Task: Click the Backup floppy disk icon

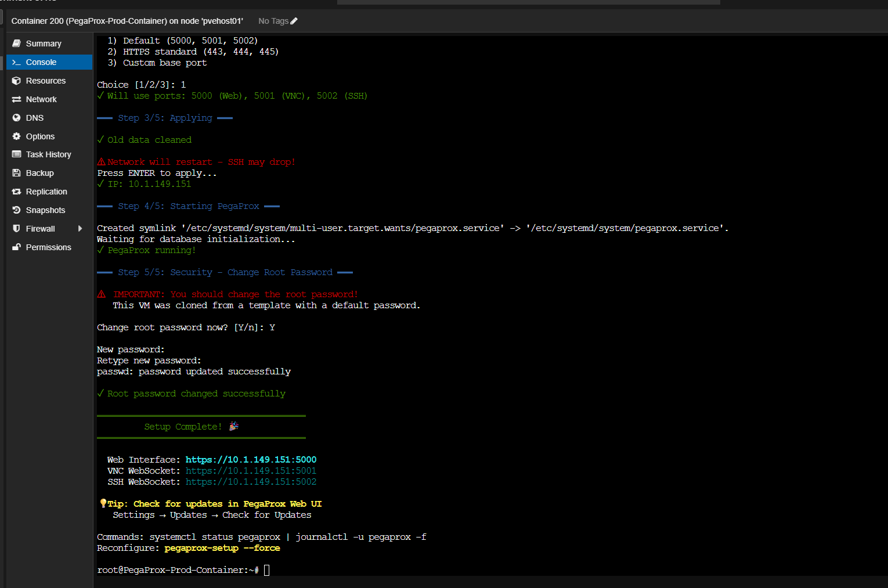Action: 16,173
